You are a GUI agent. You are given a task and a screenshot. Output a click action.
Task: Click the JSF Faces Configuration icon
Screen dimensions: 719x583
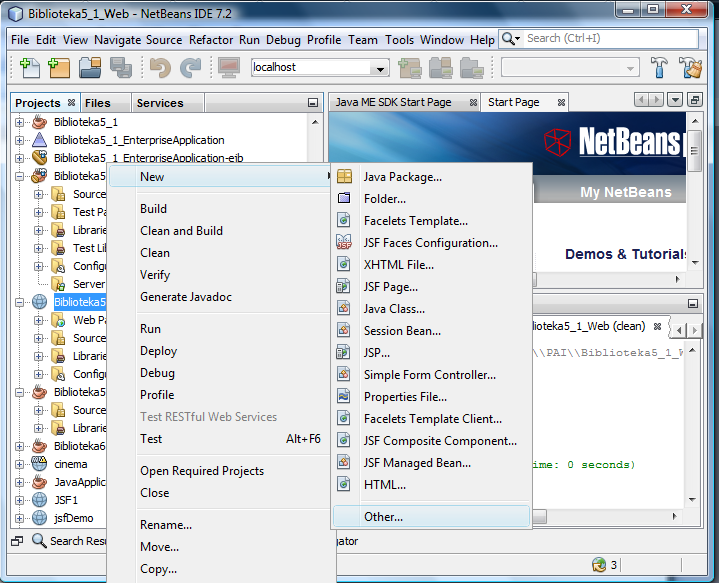pos(344,242)
